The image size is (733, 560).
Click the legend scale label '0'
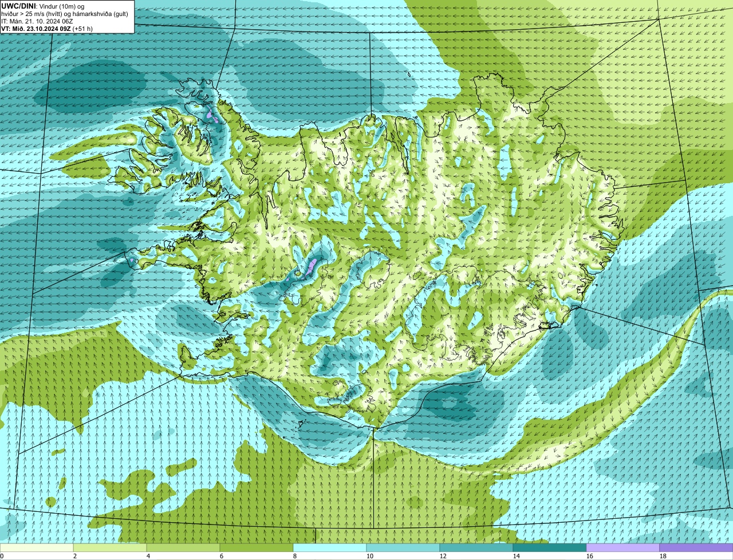2,556
